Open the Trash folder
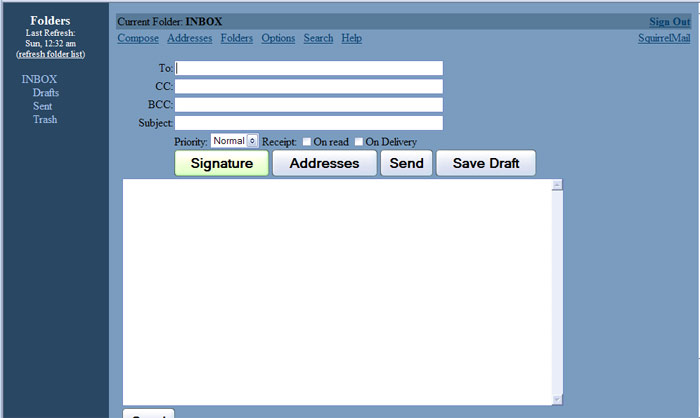This screenshot has height=418, width=700. coord(45,120)
